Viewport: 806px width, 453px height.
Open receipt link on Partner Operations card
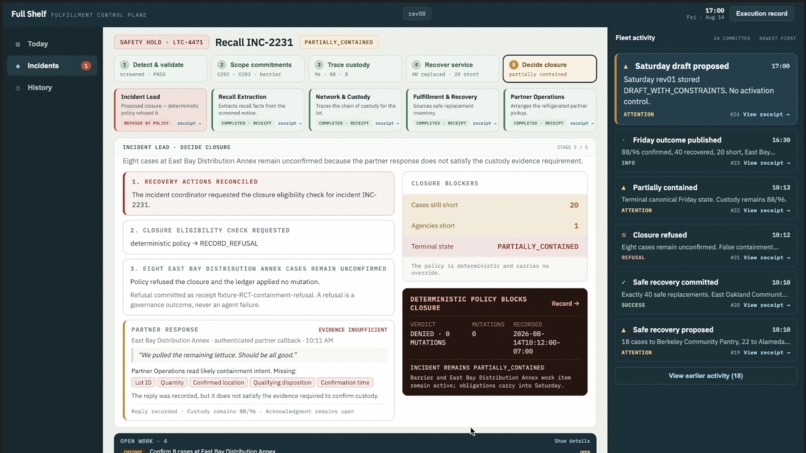[x=582, y=123]
